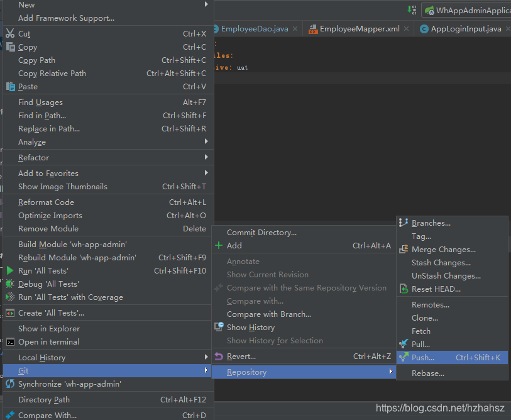The height and width of the screenshot is (420, 511).
Task: Click the green Run 'All Tests' play icon
Action: click(x=10, y=270)
